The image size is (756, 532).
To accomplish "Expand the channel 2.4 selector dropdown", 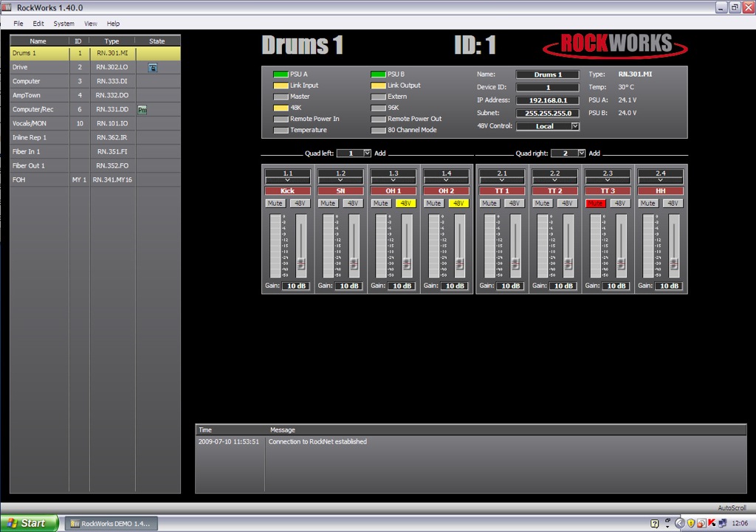I will pos(661,180).
